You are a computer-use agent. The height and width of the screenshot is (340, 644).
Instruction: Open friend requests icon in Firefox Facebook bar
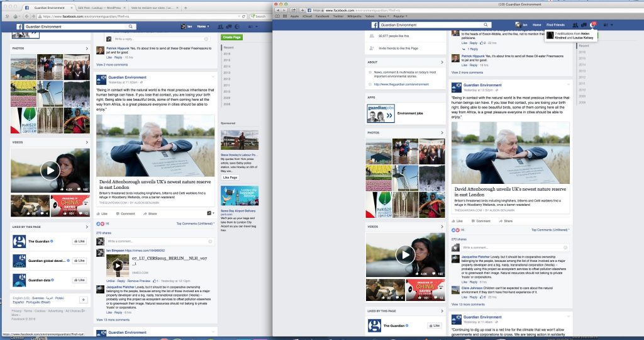coord(220,26)
